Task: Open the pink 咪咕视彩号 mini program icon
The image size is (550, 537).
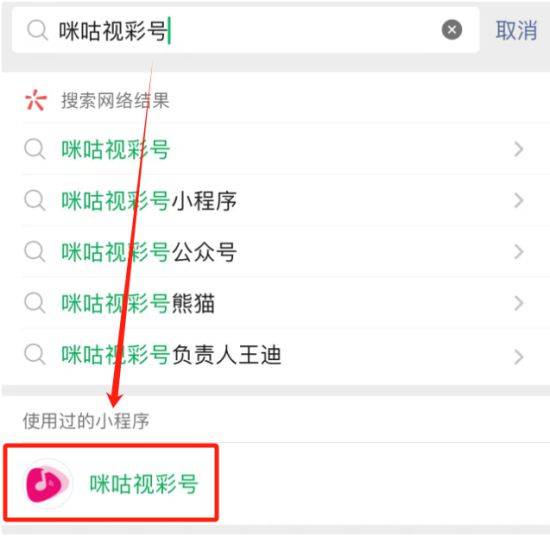Action: [x=47, y=484]
